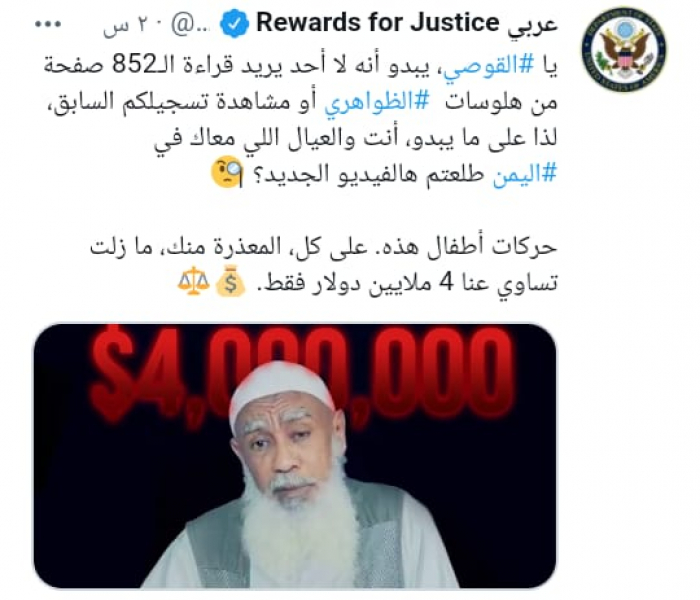700x600 pixels.
Task: Open the Rewards for Justice profile name
Action: tap(378, 23)
